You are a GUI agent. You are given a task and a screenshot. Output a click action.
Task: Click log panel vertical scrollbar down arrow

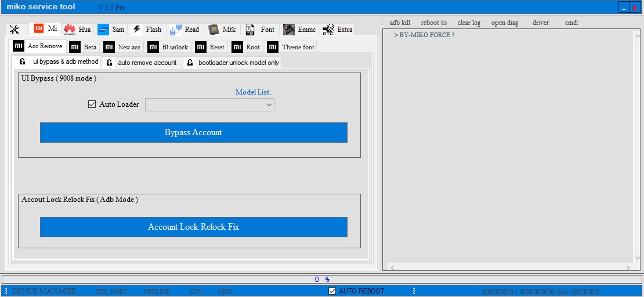[x=638, y=258]
